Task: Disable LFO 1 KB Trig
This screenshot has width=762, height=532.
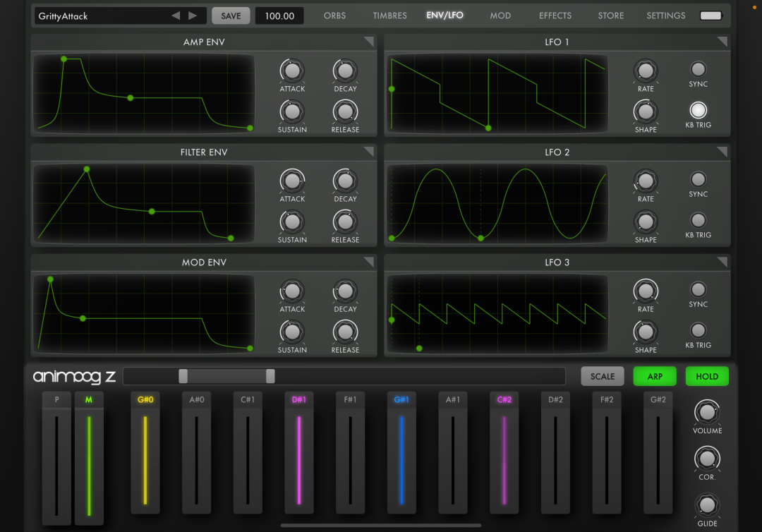Action: point(698,110)
